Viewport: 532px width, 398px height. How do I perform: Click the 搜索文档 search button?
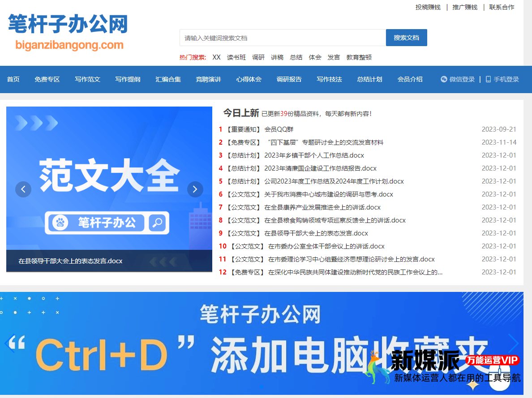[406, 38]
